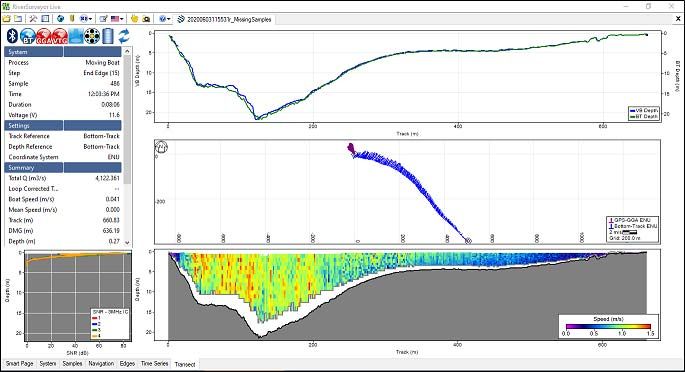Select the BT bottom-track reference icon
Image resolution: width=685 pixels, height=372 pixels.
(28, 36)
